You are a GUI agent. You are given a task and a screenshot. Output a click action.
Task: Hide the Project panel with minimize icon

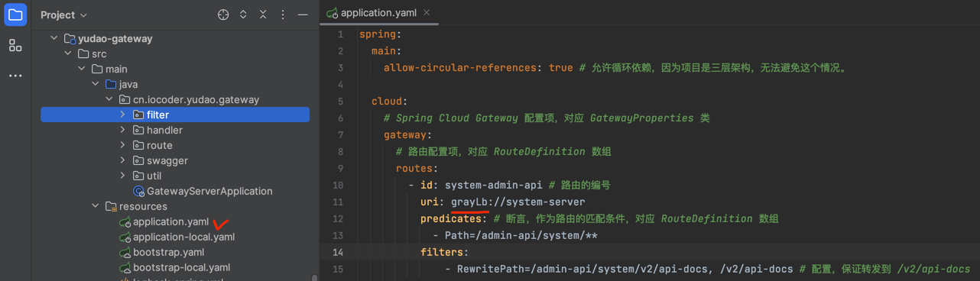click(303, 15)
